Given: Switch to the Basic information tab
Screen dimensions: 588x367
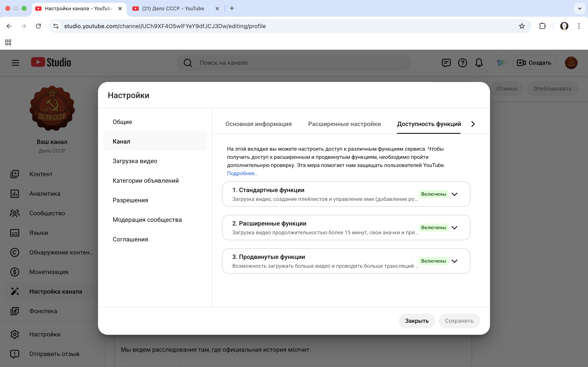Looking at the screenshot, I should coord(258,124).
